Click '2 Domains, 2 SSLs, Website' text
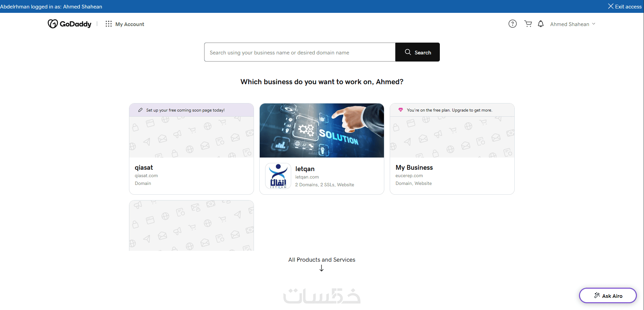 325,185
